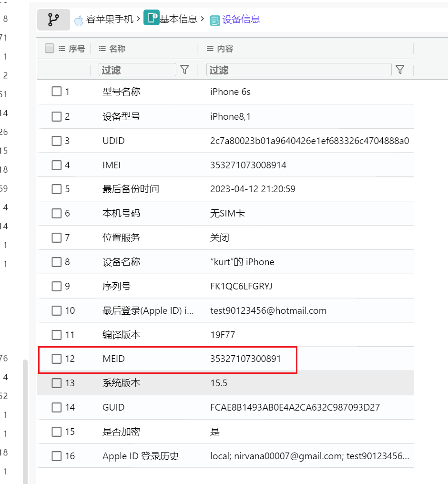Open the 设备信息 breadcrumb link
Viewport: 448px width, 484px height.
tap(241, 20)
